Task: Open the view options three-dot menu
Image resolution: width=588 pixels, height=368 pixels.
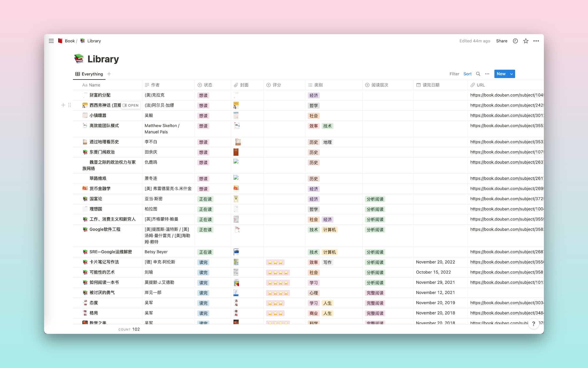Action: [487, 74]
